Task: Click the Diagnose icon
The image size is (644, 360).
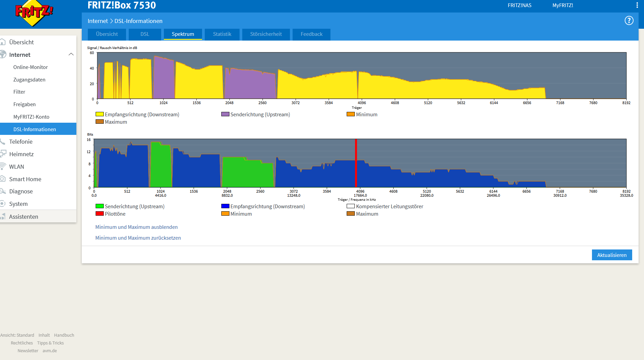Action: click(3, 191)
